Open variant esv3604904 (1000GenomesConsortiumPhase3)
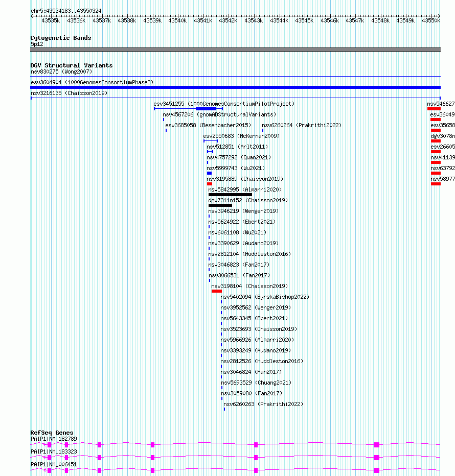The height and width of the screenshot is (476, 455). click(x=92, y=83)
